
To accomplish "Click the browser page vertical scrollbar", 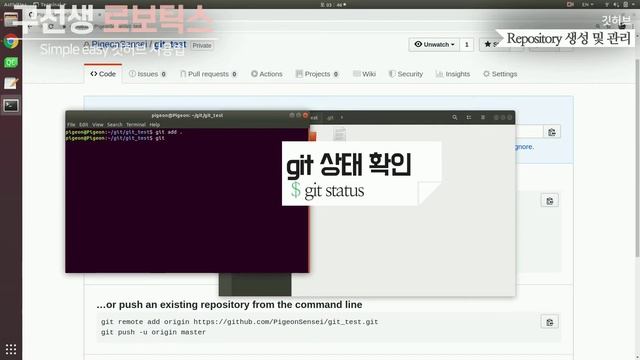I will (637, 158).
